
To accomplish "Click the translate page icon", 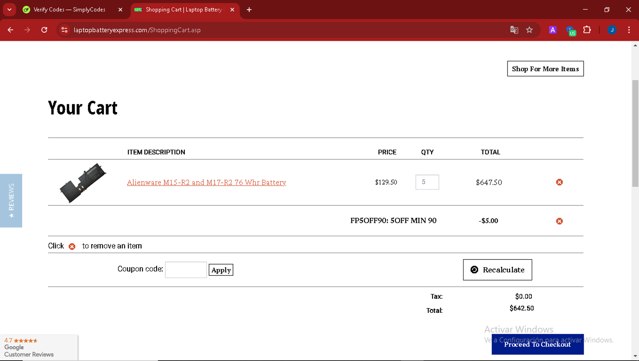I will [x=514, y=30].
